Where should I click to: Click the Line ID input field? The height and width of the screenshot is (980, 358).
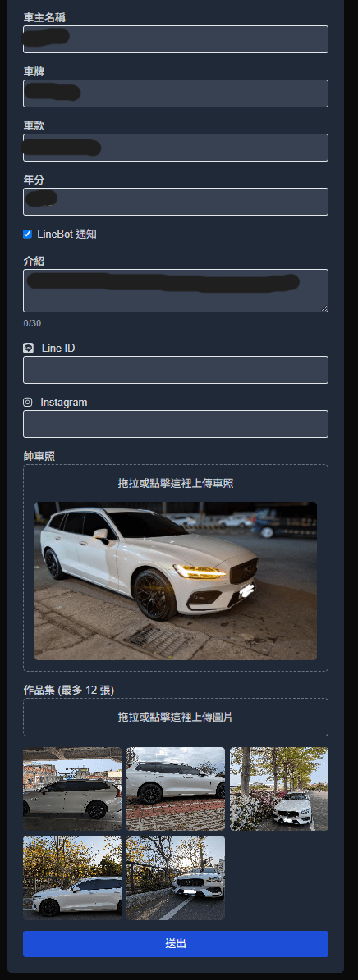pyautogui.click(x=175, y=370)
